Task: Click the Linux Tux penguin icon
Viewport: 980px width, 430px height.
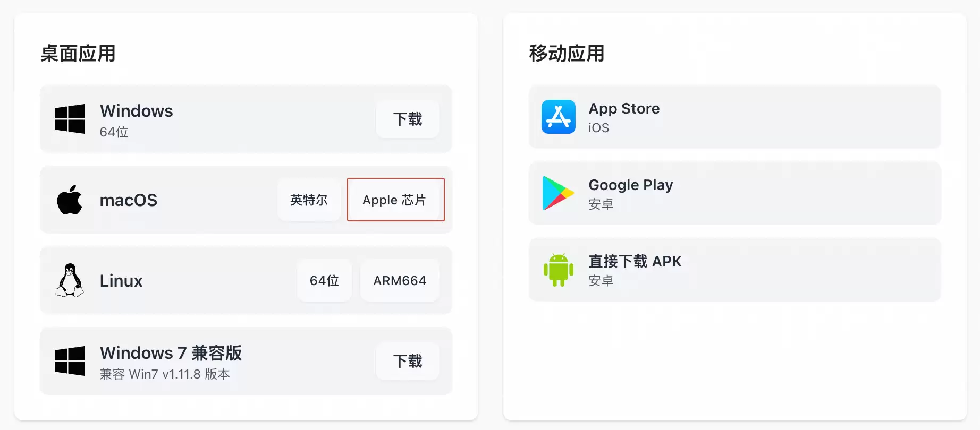Action: point(70,280)
